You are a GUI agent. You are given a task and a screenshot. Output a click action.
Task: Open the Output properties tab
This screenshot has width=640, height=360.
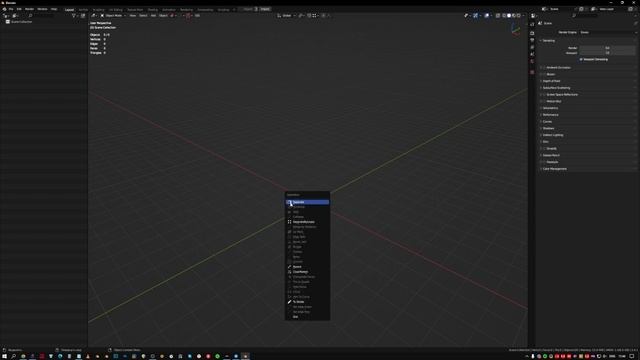pos(532,40)
